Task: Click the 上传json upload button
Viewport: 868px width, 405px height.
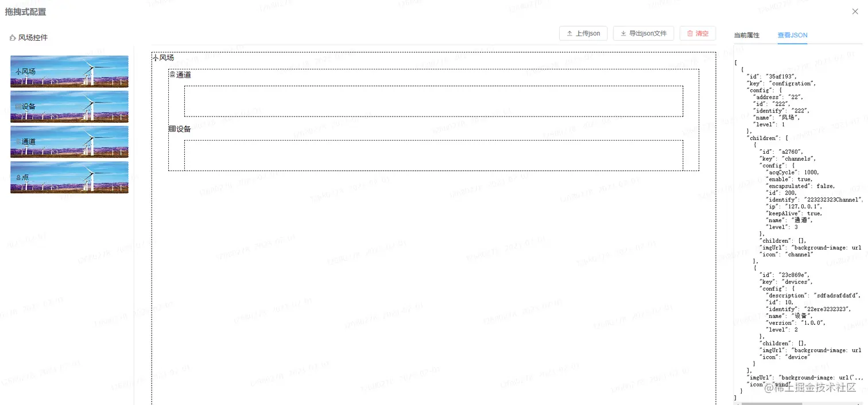Action: (583, 33)
